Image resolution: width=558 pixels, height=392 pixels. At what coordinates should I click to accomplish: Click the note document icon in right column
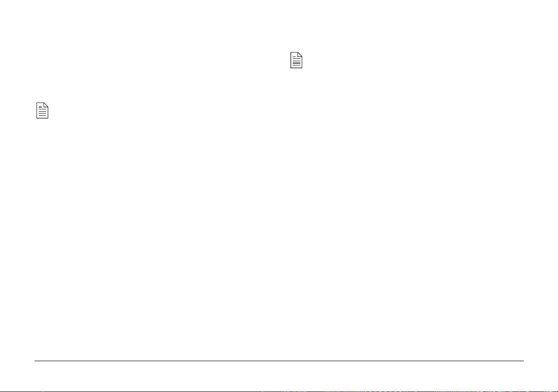tap(297, 60)
